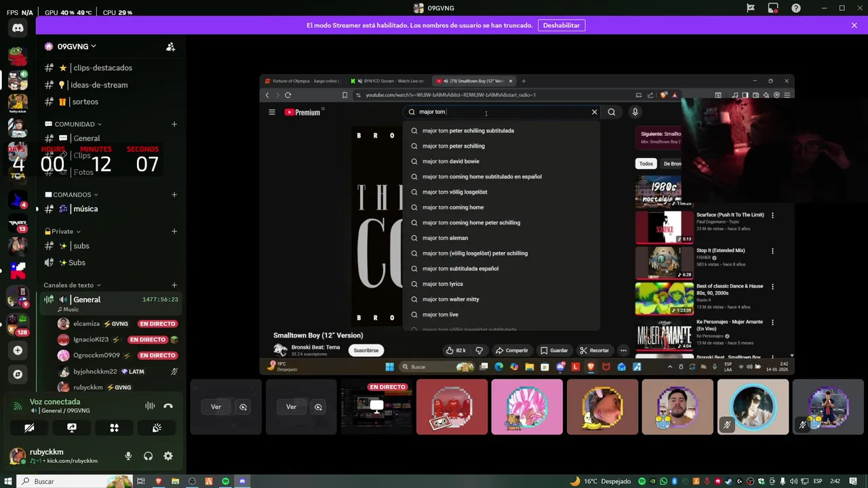Invite people to the 09GVNG server
Image resolution: width=868 pixels, height=488 pixels.
tap(170, 47)
